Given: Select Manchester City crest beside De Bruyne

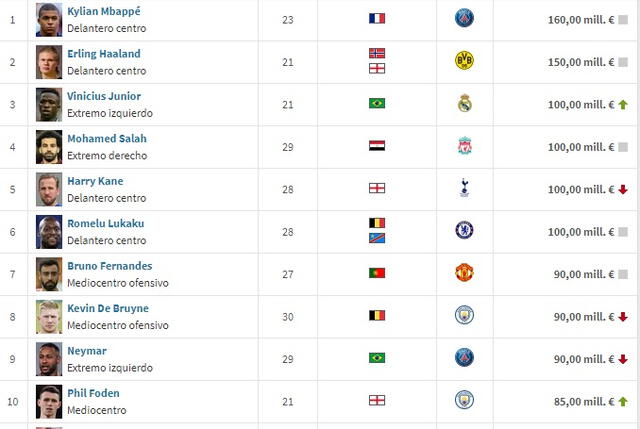Looking at the screenshot, I should point(463,315).
